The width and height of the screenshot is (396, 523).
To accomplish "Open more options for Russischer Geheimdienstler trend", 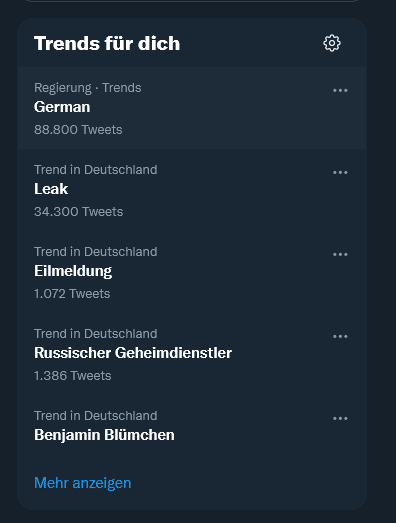I will click(340, 336).
